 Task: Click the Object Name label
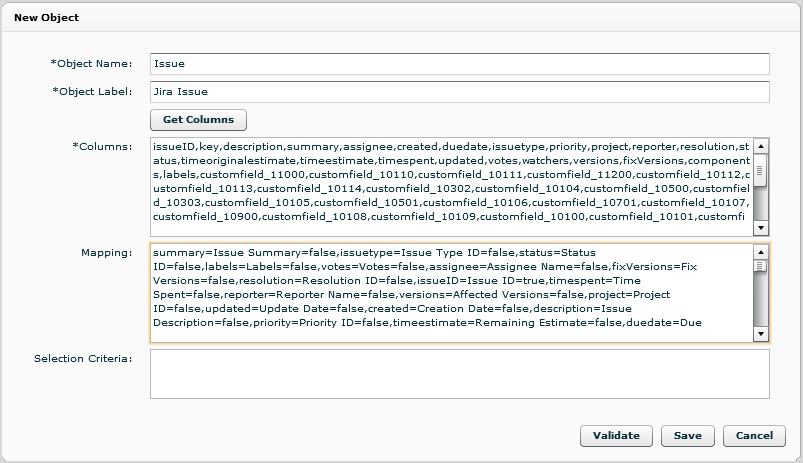click(91, 64)
